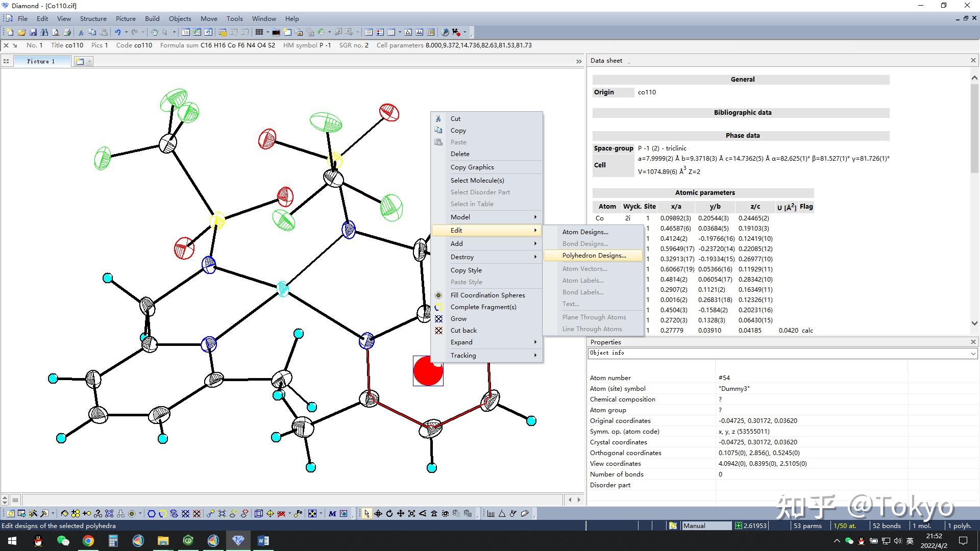Click the Save floppy disk icon
This screenshot has height=551, width=980.
click(33, 32)
